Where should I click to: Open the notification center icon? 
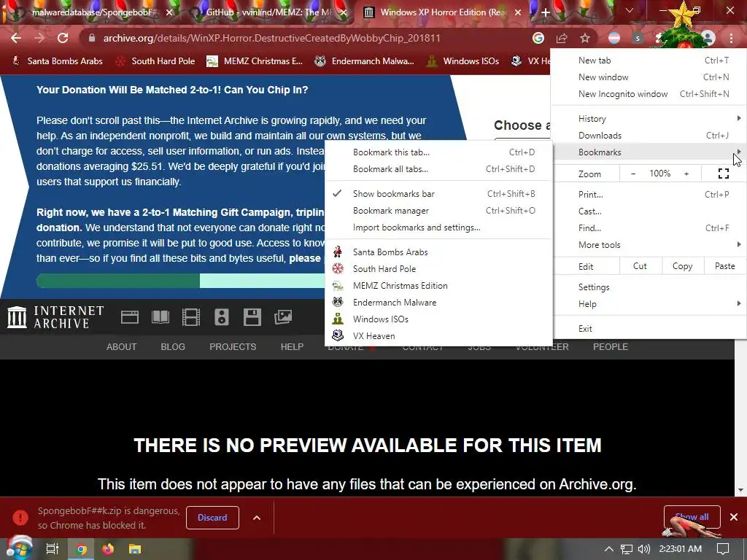point(723,549)
